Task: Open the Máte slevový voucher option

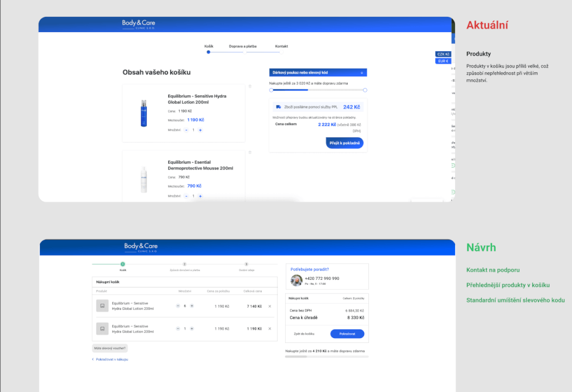Action: point(109,347)
